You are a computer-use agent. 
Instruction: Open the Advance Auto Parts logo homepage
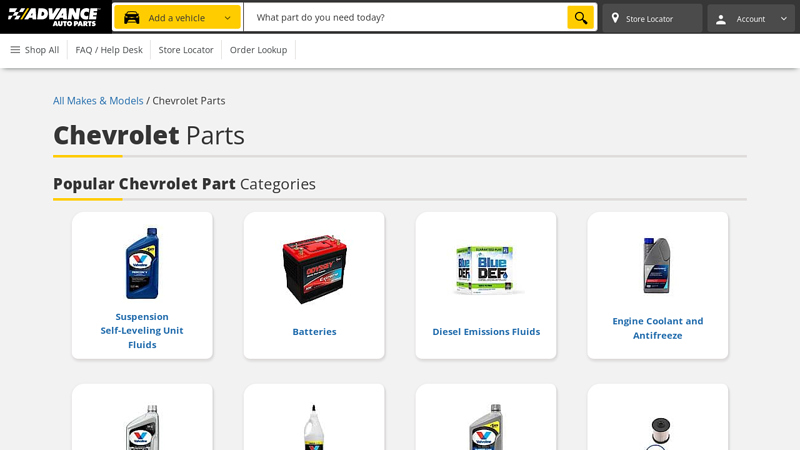click(53, 17)
